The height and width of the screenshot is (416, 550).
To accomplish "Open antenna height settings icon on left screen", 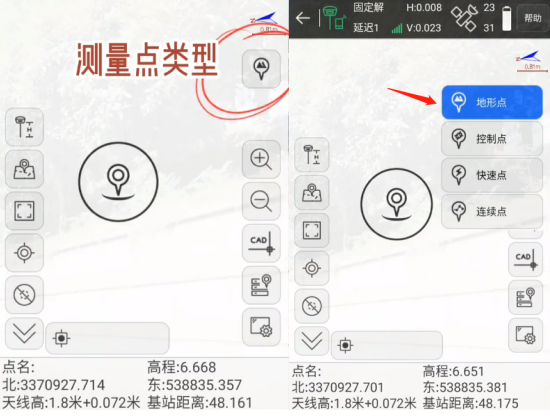I will point(24,127).
